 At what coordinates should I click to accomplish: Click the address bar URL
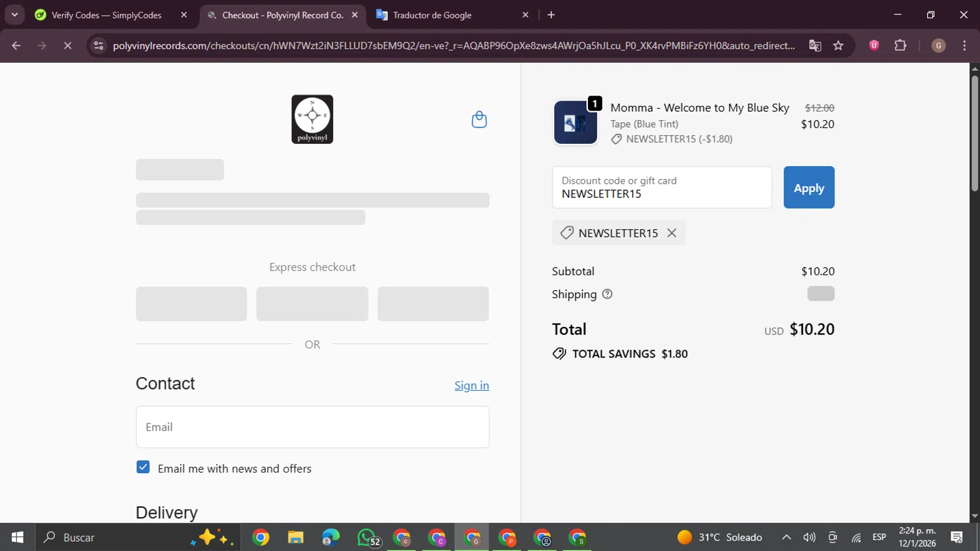453,46
